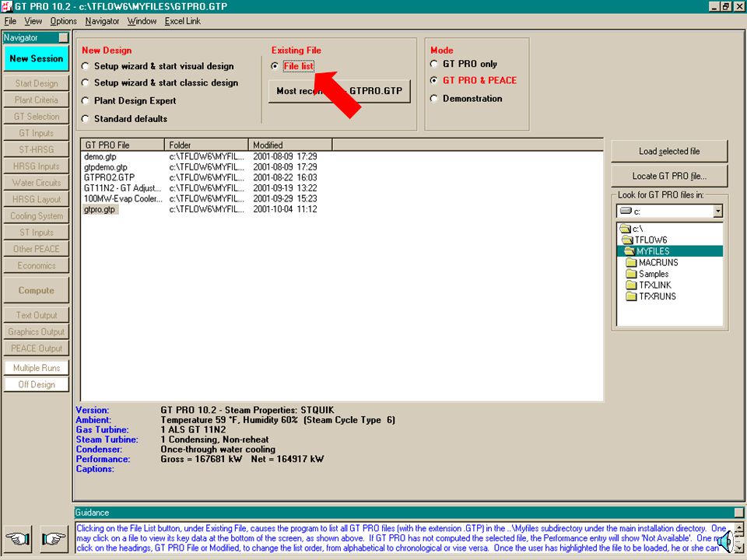Sort by GT PRO File column header

tap(123, 145)
